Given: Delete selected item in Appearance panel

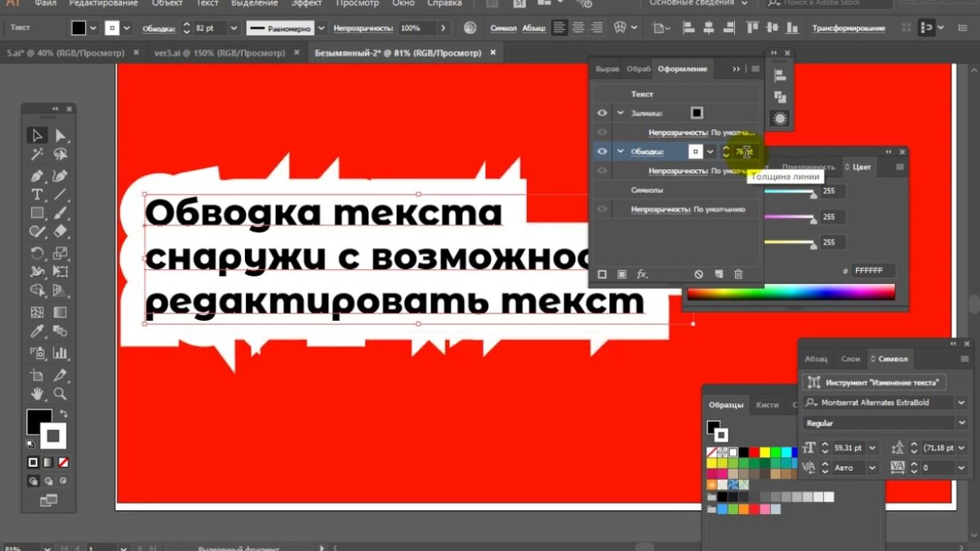Looking at the screenshot, I should 738,274.
